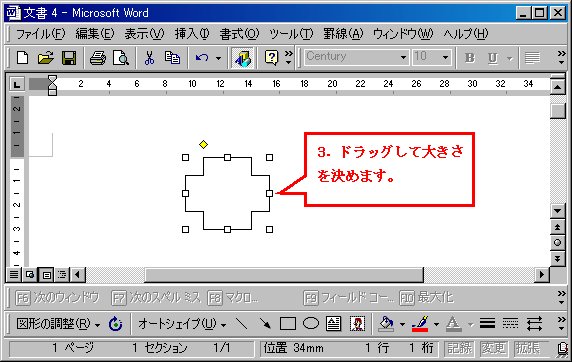Image resolution: width=572 pixels, height=362 pixels.
Task: Open a file with the Open folder icon
Action: point(46,58)
